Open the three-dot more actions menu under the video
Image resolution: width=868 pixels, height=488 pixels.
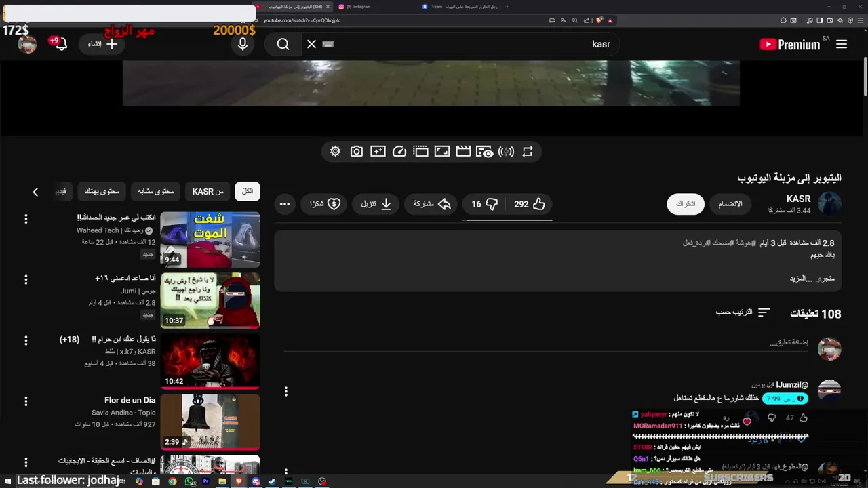285,204
